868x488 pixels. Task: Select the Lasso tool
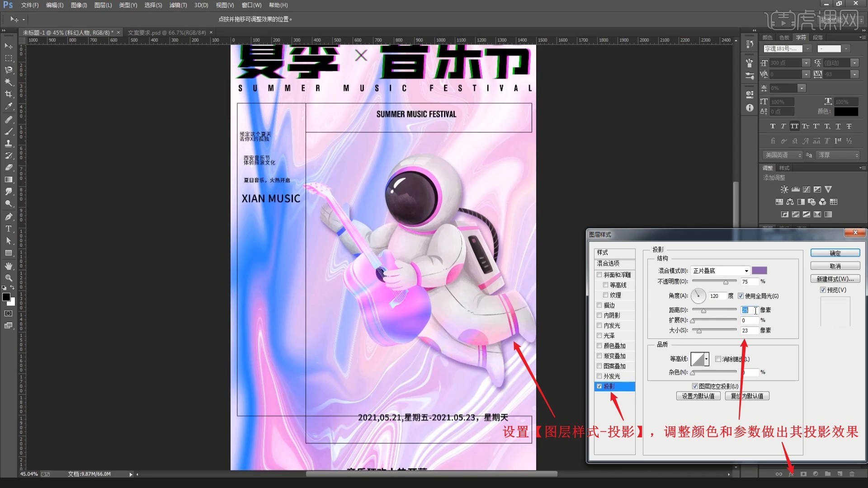(x=9, y=70)
